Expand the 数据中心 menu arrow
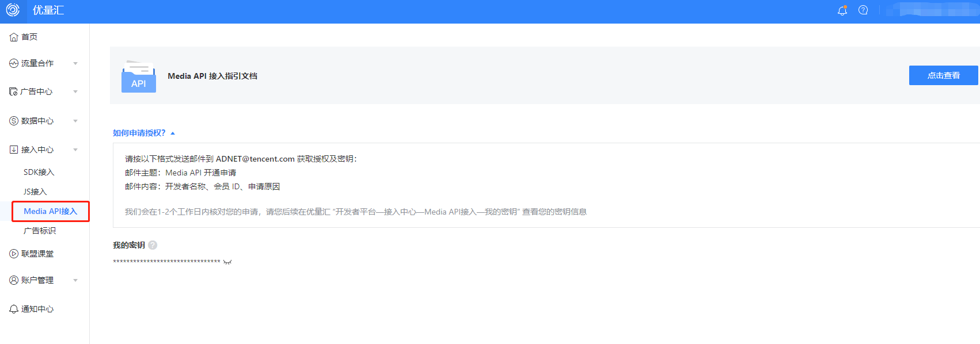 75,121
